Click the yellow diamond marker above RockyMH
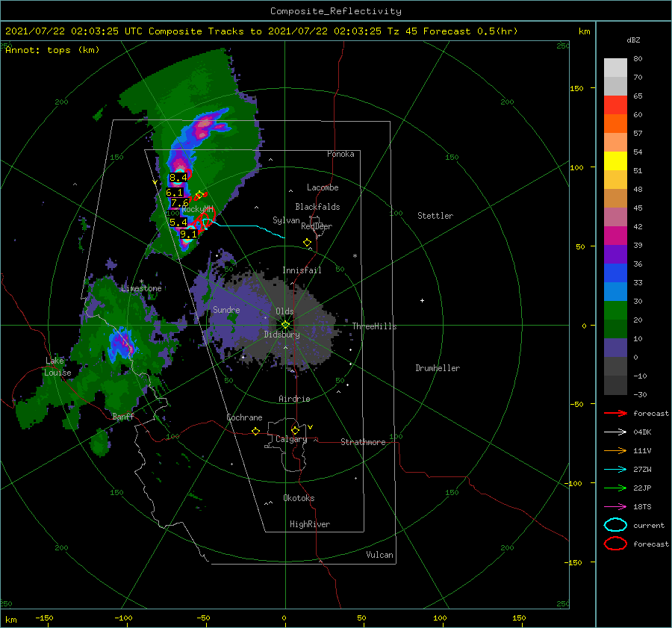The height and width of the screenshot is (628, 672). [x=199, y=195]
